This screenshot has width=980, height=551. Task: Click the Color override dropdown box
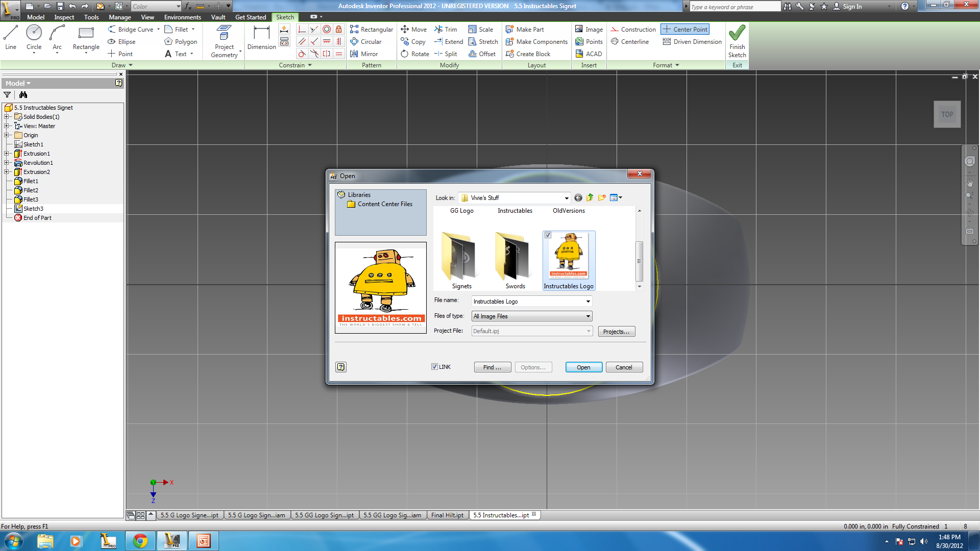tap(156, 6)
